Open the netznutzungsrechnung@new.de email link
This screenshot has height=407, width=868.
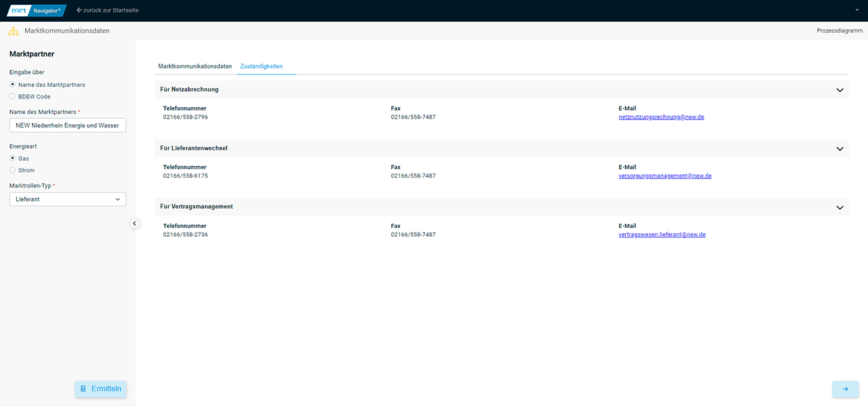click(661, 117)
